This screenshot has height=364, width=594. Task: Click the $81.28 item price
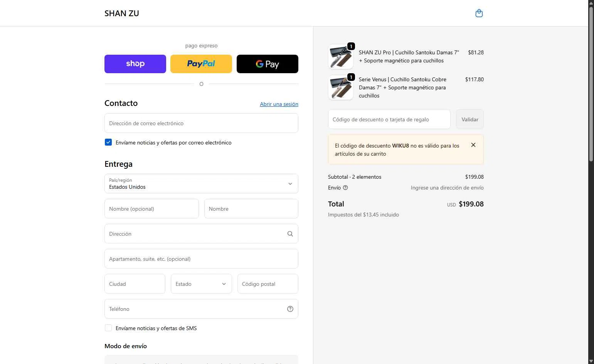click(x=476, y=52)
